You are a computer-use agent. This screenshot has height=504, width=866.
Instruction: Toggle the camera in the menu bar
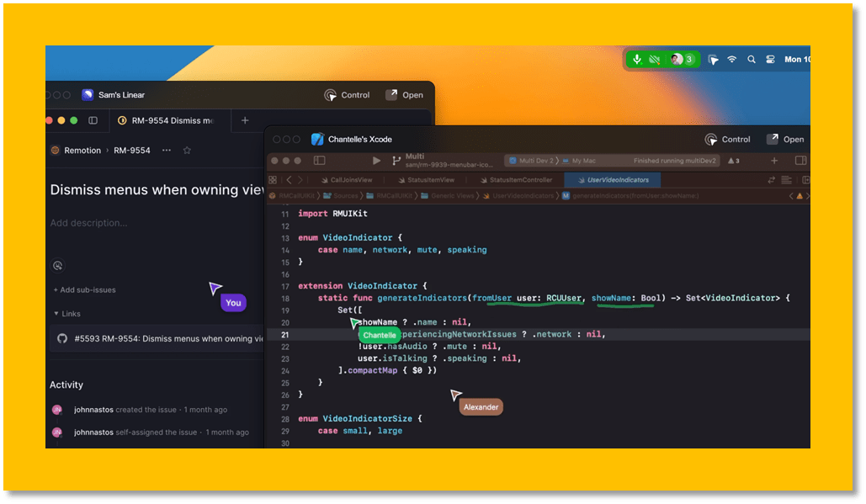point(655,60)
